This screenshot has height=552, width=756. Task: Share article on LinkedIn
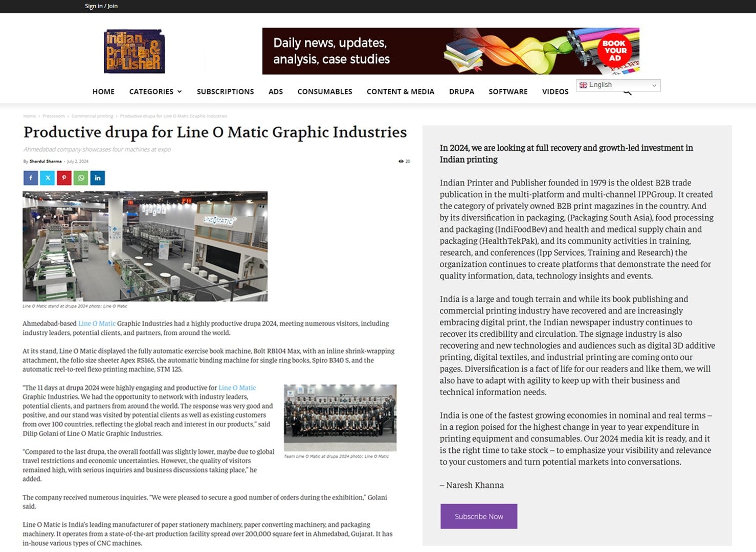[x=98, y=178]
